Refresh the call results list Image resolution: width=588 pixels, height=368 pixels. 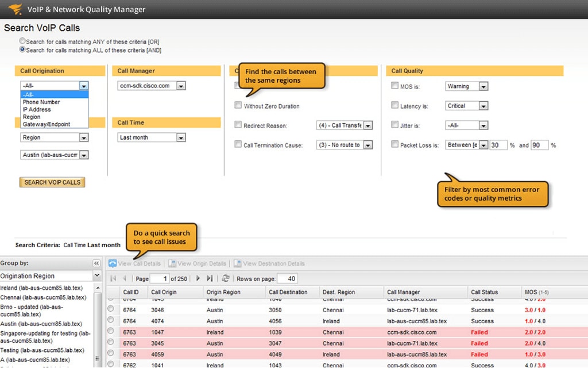[x=225, y=278]
